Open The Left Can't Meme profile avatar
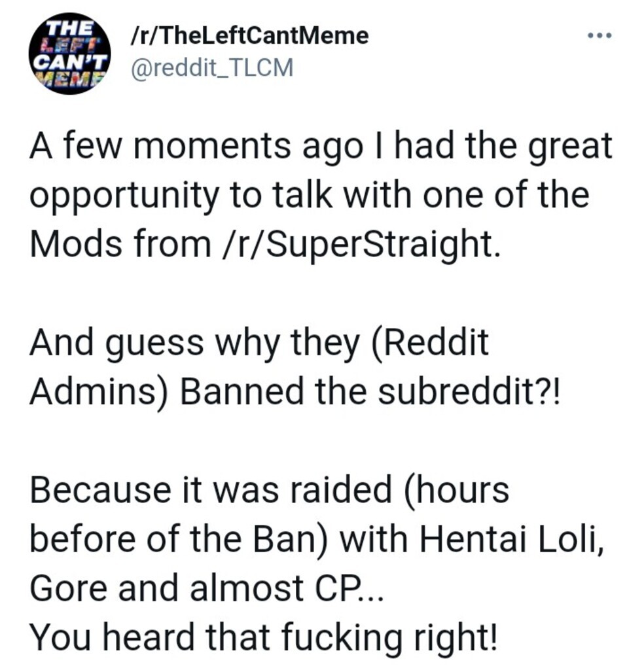 pos(69,53)
